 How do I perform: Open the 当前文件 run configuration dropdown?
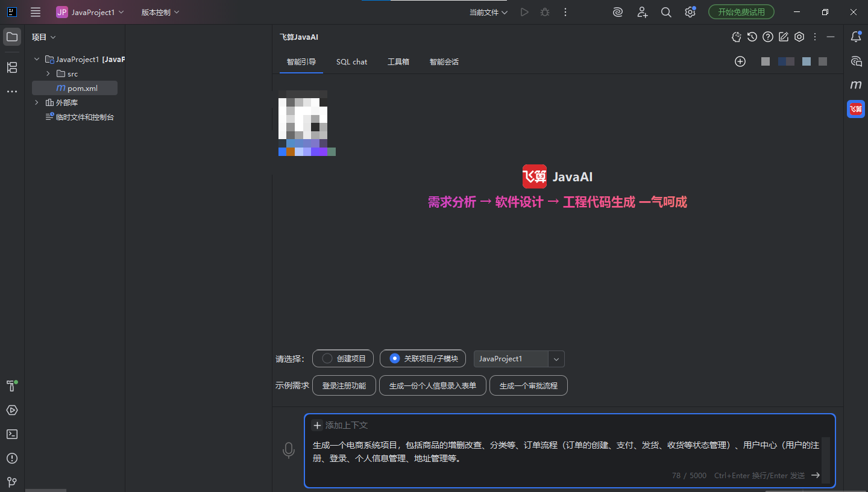tap(488, 12)
